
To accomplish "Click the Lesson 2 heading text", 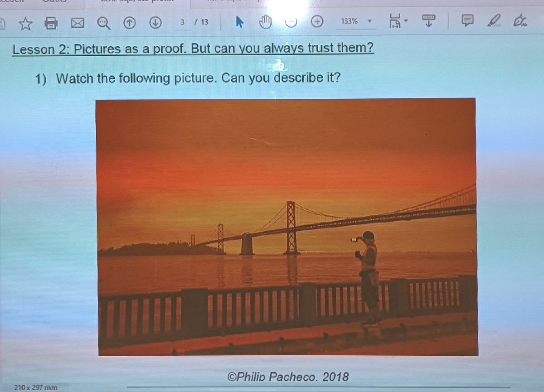I will click(x=193, y=49).
